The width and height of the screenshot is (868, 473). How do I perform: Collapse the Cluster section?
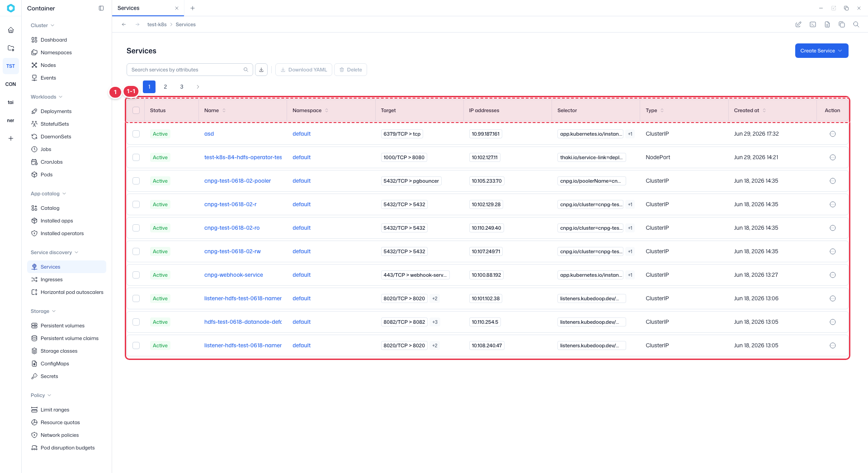42,25
